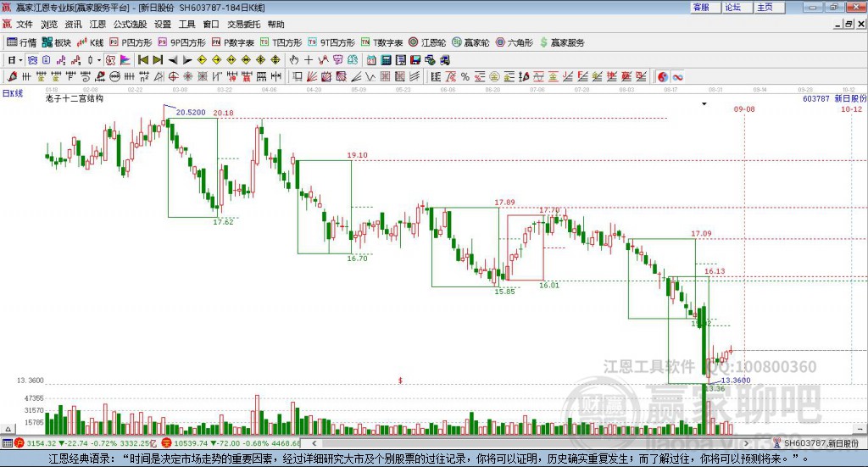This screenshot has width=868, height=467.
Task: Click the 主页 homepage button
Action: pyautogui.click(x=769, y=7)
